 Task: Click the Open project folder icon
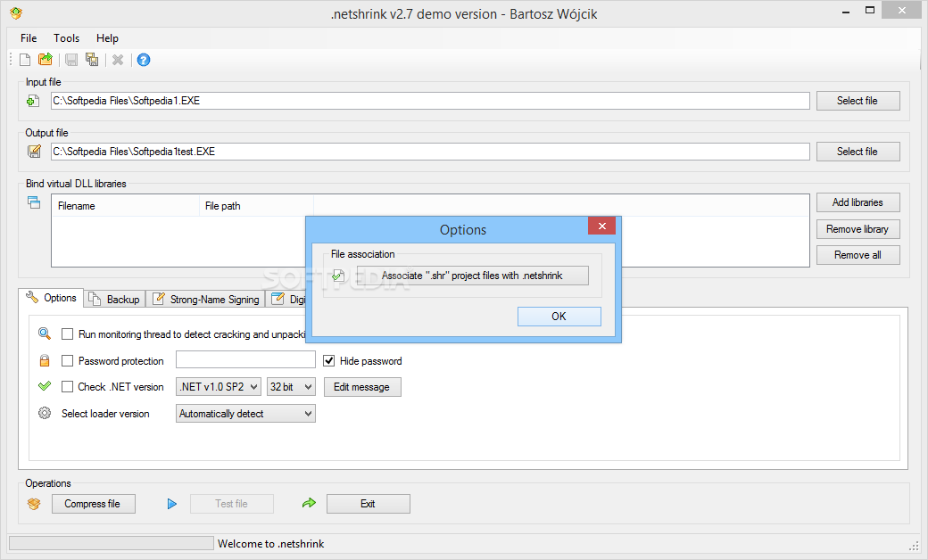click(x=45, y=60)
